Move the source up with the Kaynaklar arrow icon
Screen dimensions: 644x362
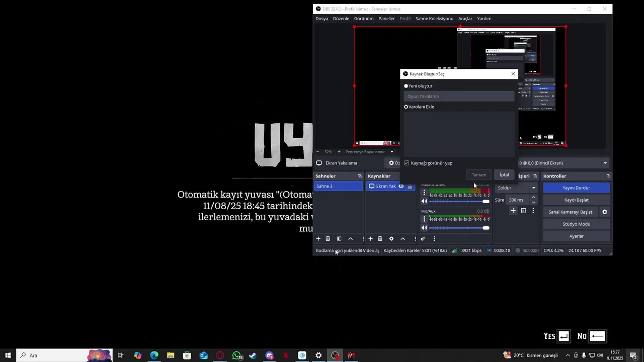(403, 239)
